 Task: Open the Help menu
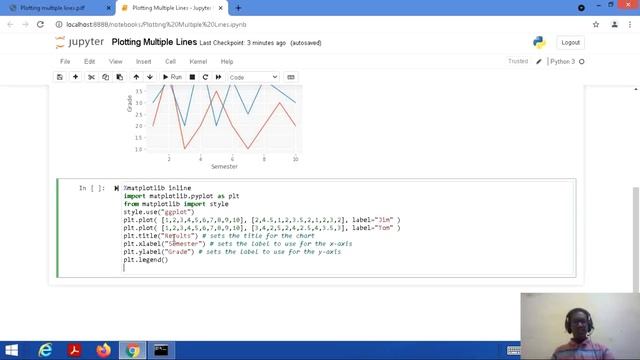coord(227,62)
